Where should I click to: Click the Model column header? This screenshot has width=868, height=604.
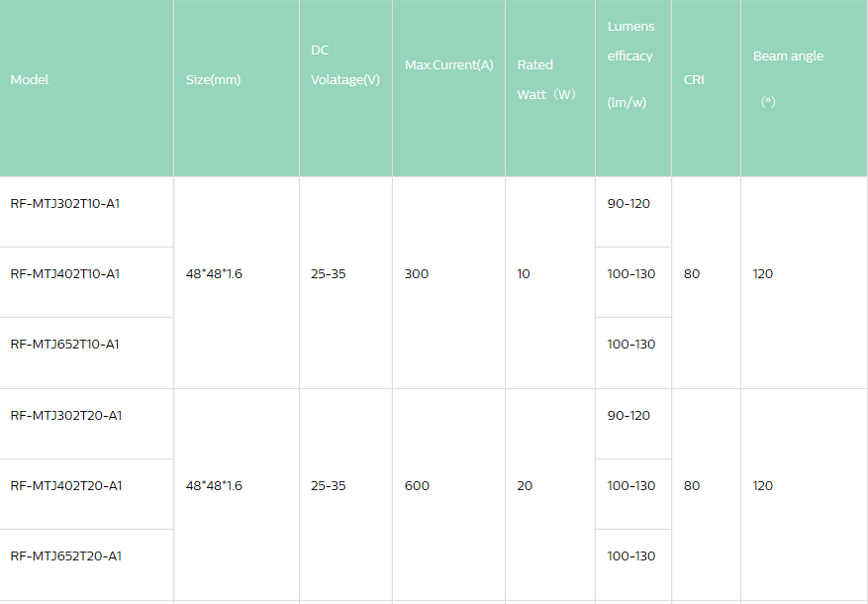coord(30,79)
